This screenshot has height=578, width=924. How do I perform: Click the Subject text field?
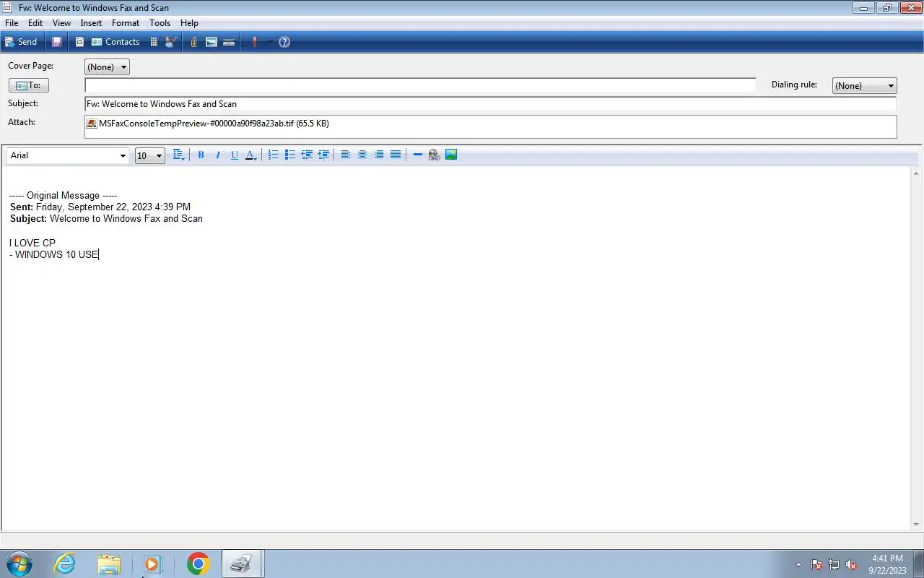(490, 104)
